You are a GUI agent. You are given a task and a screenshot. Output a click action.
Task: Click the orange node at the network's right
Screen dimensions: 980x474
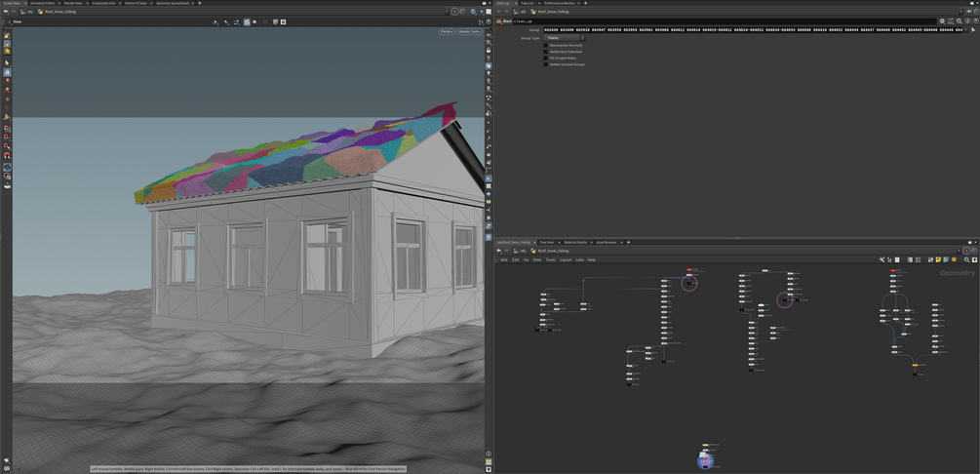pyautogui.click(x=915, y=365)
